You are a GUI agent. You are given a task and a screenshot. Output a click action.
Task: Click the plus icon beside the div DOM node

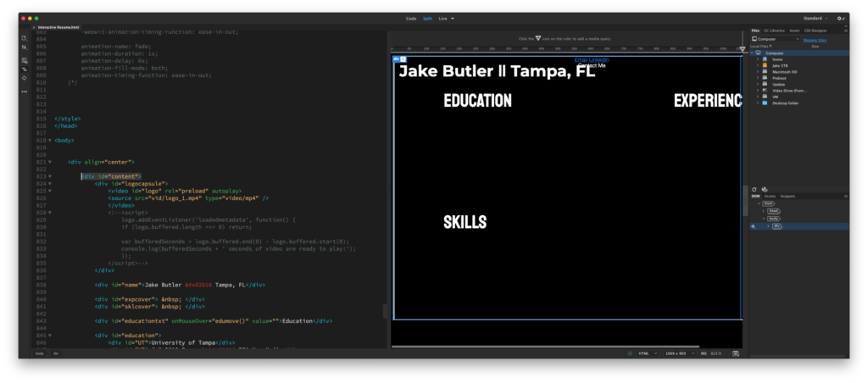point(753,226)
